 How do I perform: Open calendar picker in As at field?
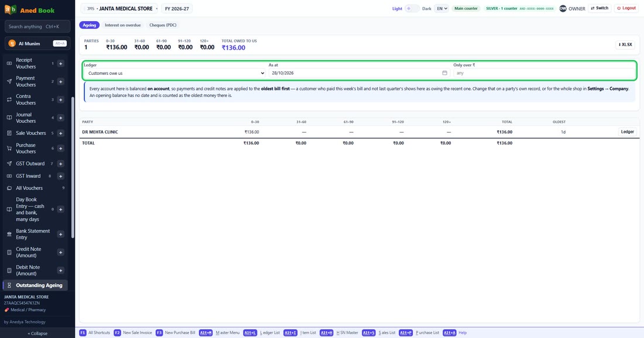(x=444, y=73)
